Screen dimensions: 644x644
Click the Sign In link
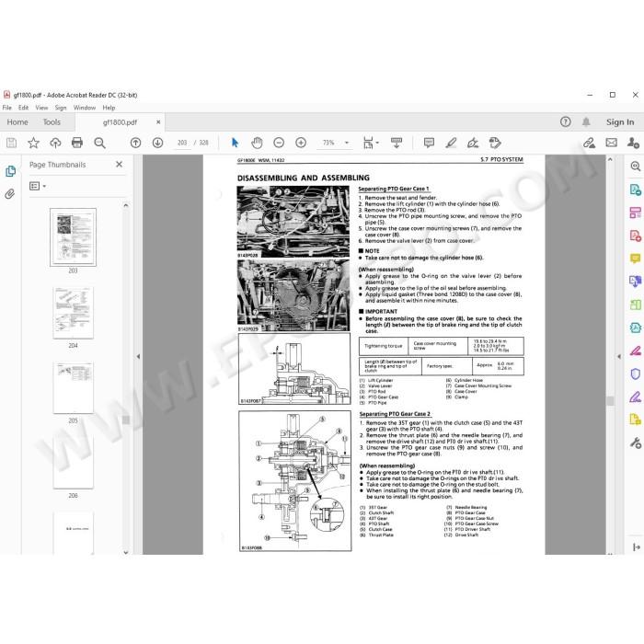[620, 122]
